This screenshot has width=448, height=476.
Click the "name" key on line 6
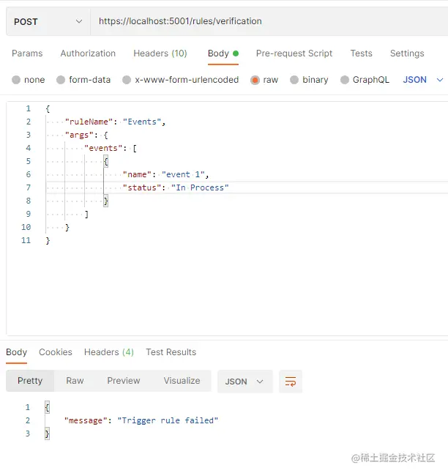[137, 174]
